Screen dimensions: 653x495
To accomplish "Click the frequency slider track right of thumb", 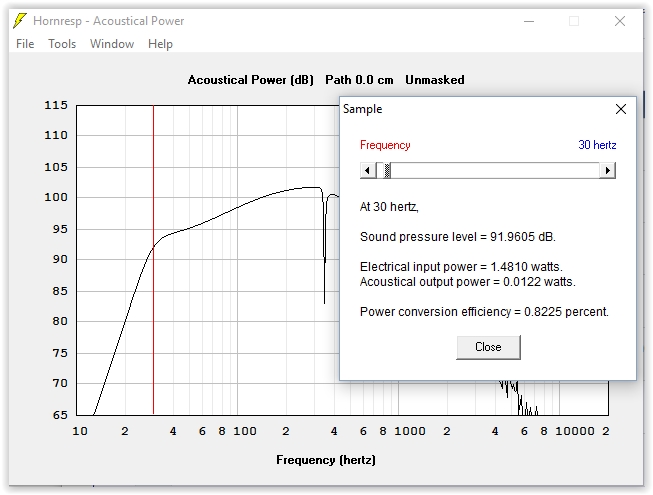I will click(x=495, y=170).
